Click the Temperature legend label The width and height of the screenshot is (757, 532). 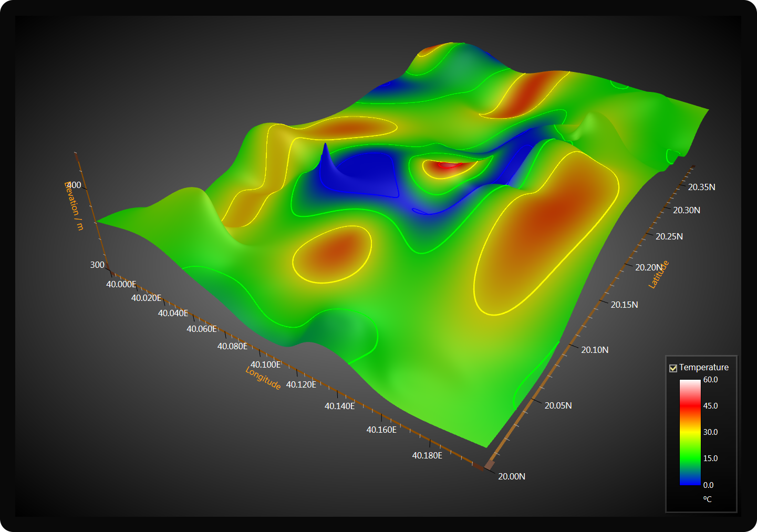click(704, 368)
